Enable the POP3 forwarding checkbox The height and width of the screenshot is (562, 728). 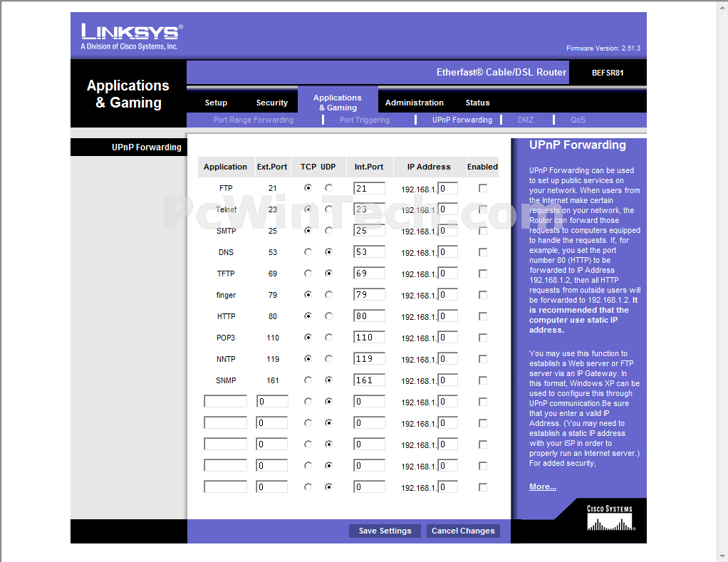[x=483, y=338]
